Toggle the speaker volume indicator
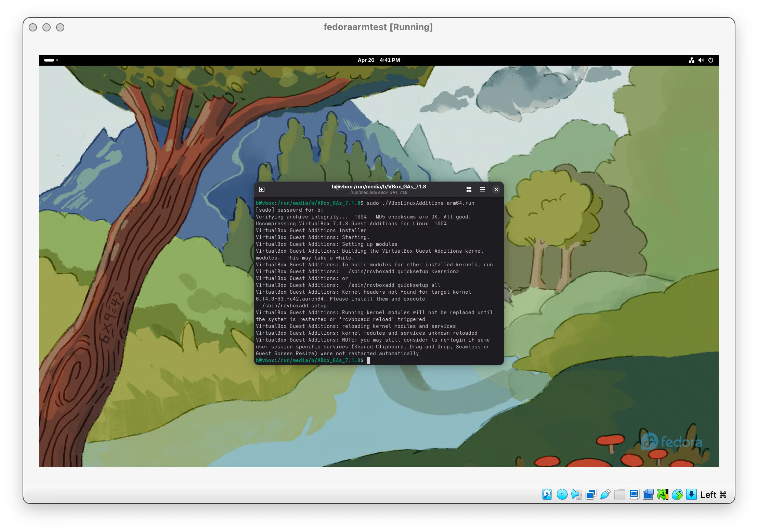 click(x=701, y=60)
